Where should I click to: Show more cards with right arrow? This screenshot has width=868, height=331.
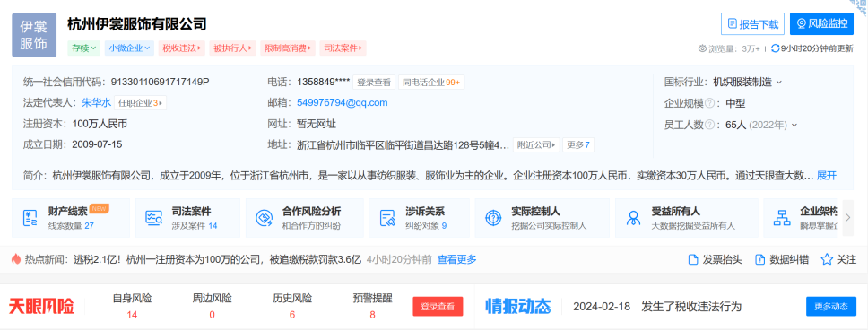(x=847, y=218)
